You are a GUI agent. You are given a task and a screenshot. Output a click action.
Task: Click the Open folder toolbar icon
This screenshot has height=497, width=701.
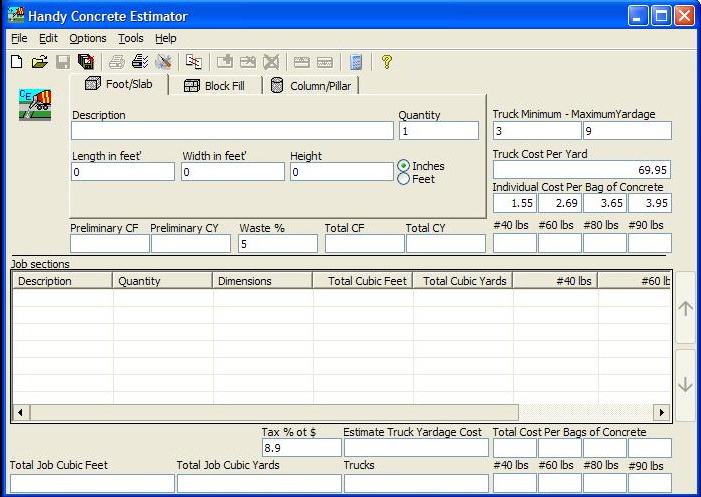coord(39,62)
